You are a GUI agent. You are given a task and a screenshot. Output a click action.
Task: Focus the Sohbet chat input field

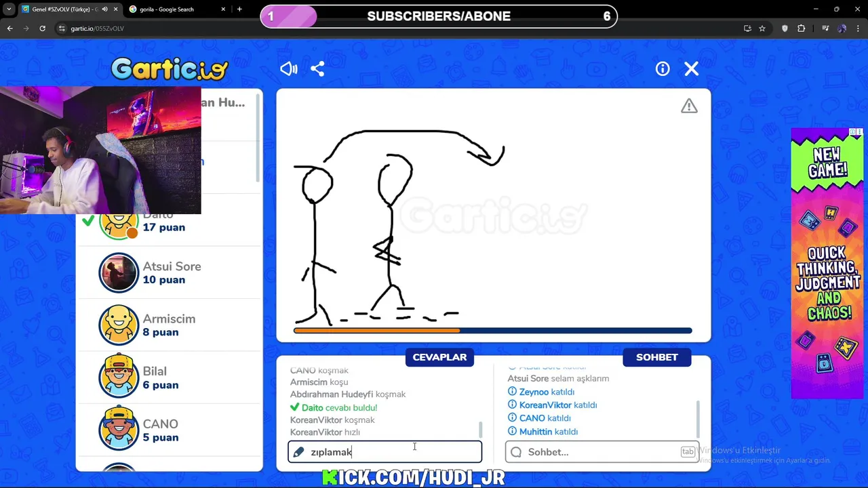tap(601, 452)
